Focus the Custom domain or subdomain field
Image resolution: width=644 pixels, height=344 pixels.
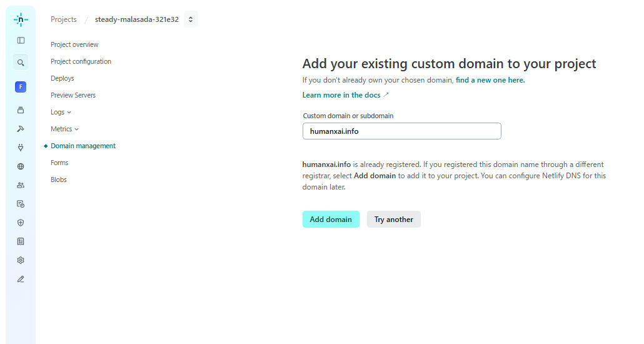401,131
